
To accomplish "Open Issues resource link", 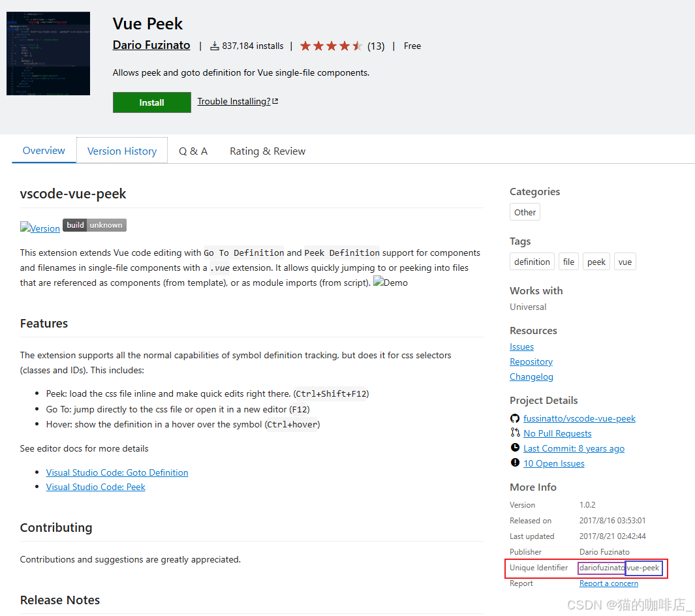I will [x=521, y=346].
